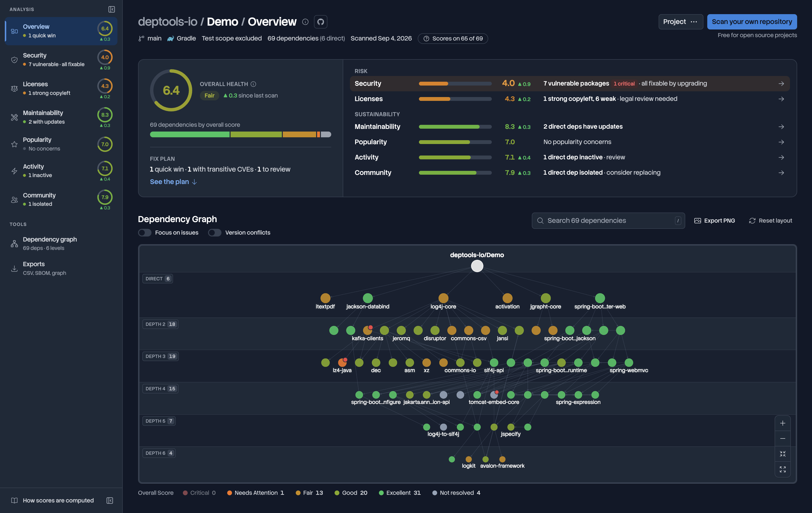The width and height of the screenshot is (812, 513).
Task: Enter fullscreen graph view
Action: pos(783,469)
